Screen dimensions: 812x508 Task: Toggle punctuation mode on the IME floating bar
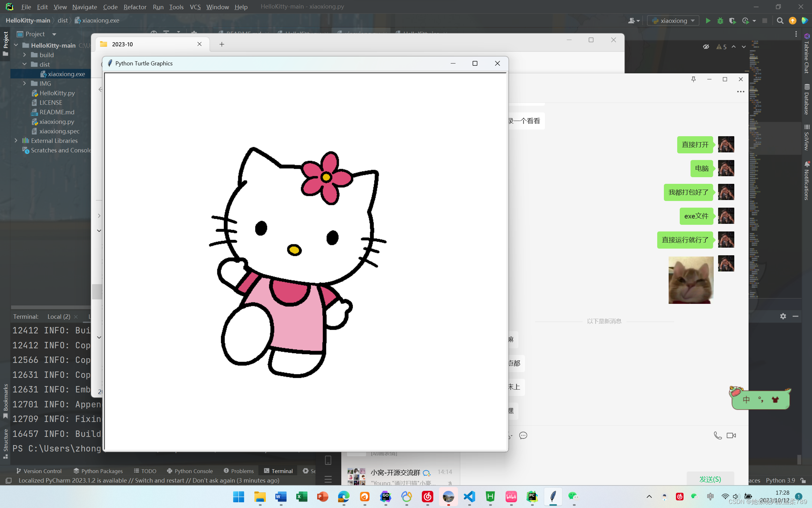[761, 399]
